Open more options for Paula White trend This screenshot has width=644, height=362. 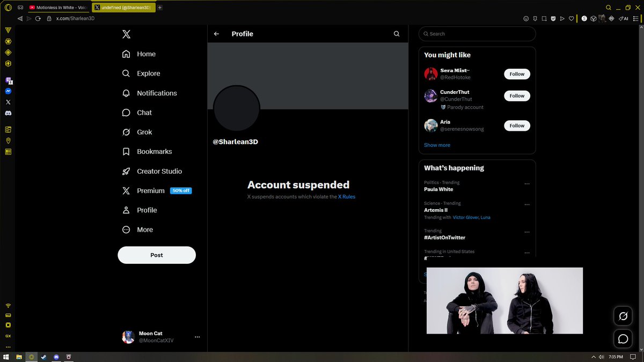click(x=527, y=183)
